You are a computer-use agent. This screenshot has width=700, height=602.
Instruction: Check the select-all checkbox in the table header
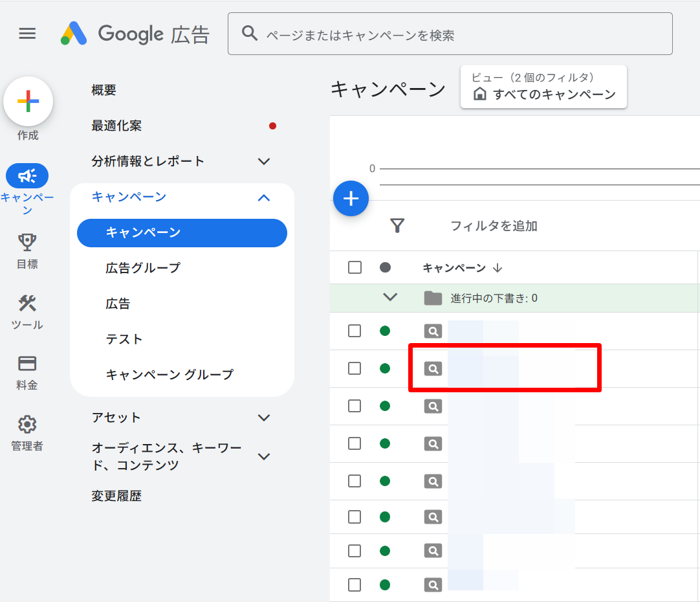pos(354,267)
